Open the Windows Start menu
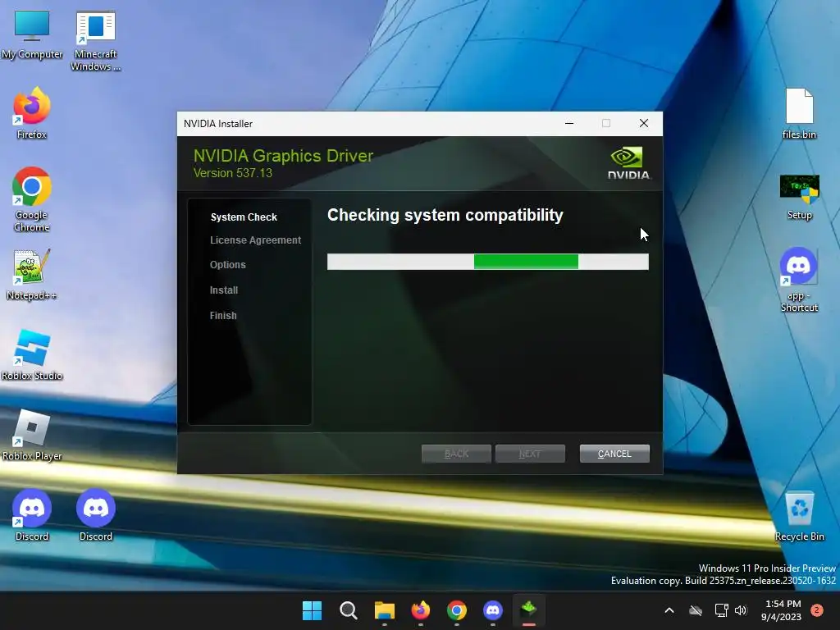This screenshot has height=630, width=840. 313,610
